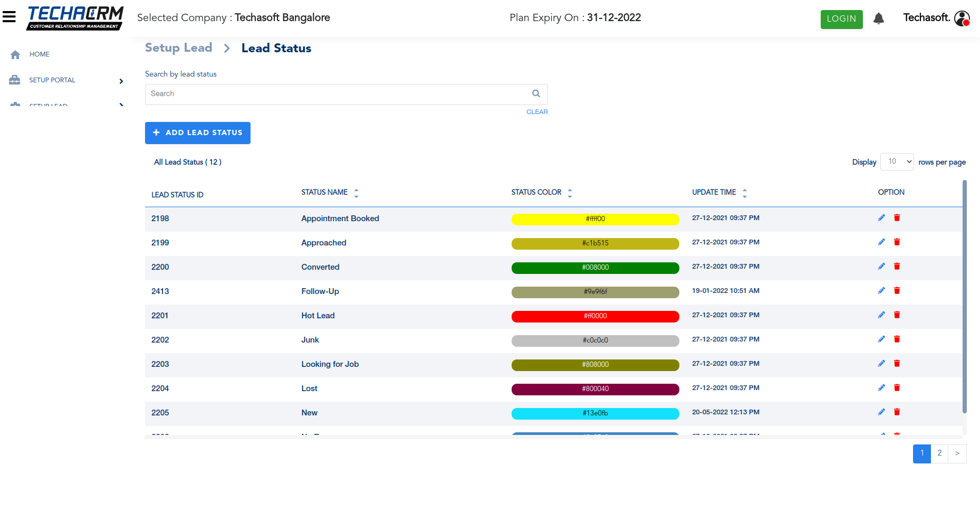
Task: Click update time 19-01-2022 10:51 AM
Action: click(726, 291)
